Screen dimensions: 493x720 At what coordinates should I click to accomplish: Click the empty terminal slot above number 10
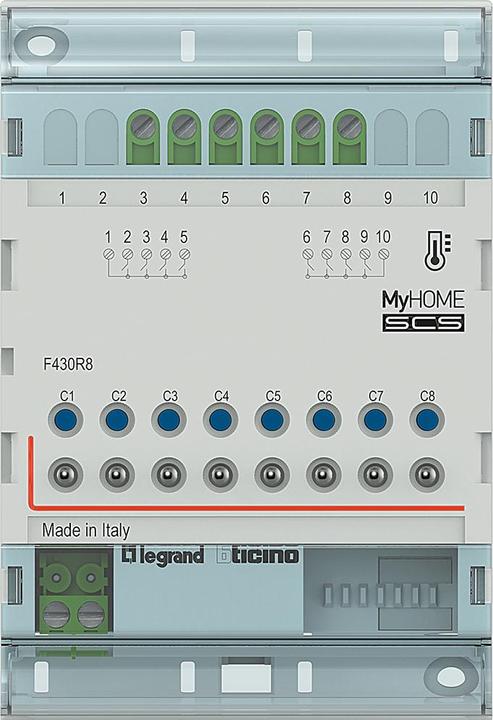point(432,137)
